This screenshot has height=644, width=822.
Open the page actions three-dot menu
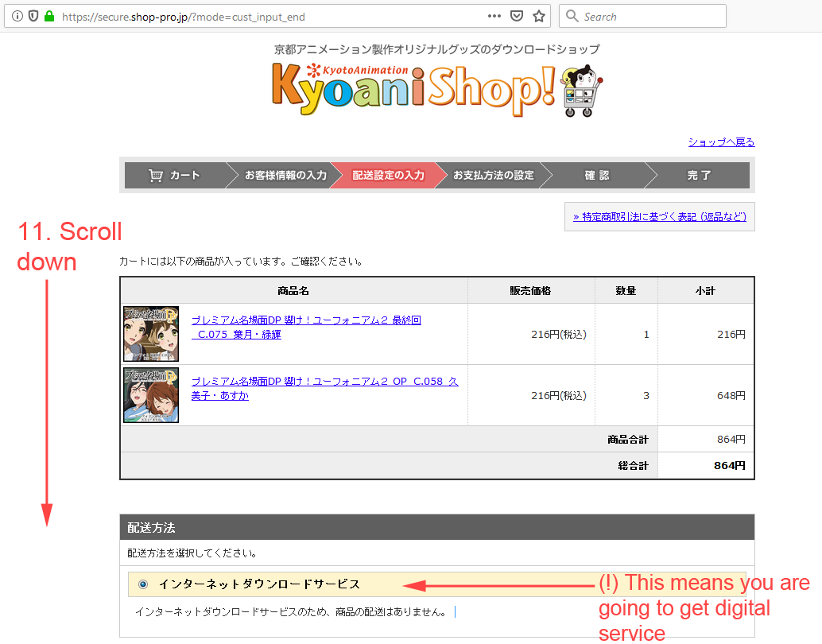(494, 16)
